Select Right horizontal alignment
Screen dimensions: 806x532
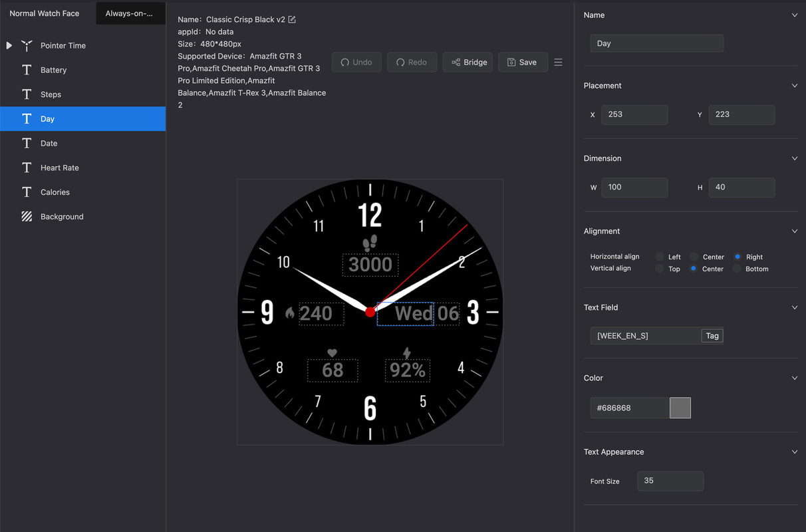(737, 257)
